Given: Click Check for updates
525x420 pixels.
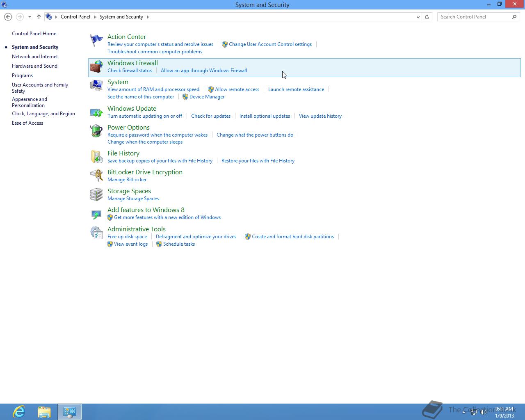Looking at the screenshot, I should pyautogui.click(x=211, y=116).
